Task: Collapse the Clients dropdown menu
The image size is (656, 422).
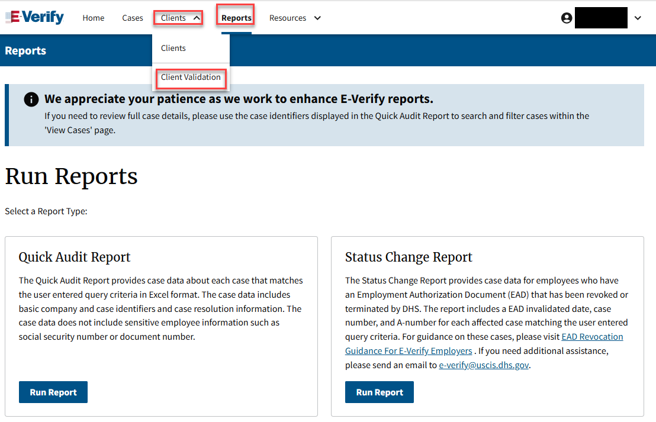Action: pyautogui.click(x=179, y=18)
